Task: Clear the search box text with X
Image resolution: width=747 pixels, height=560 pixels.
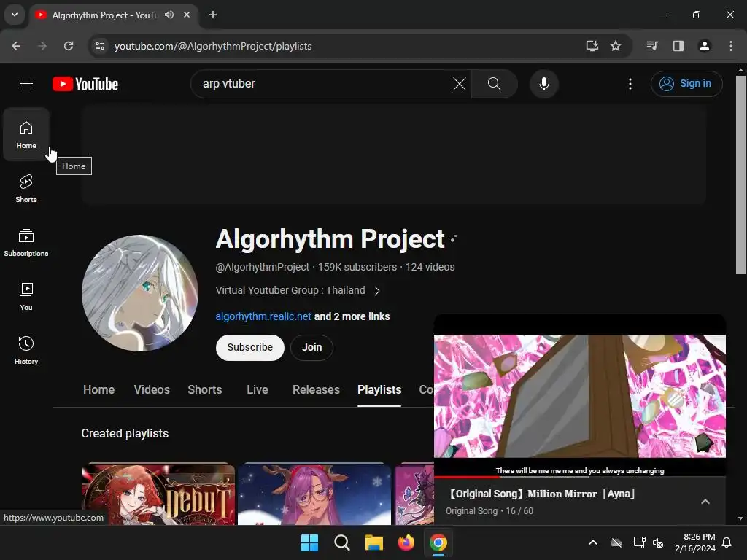Action: point(460,84)
